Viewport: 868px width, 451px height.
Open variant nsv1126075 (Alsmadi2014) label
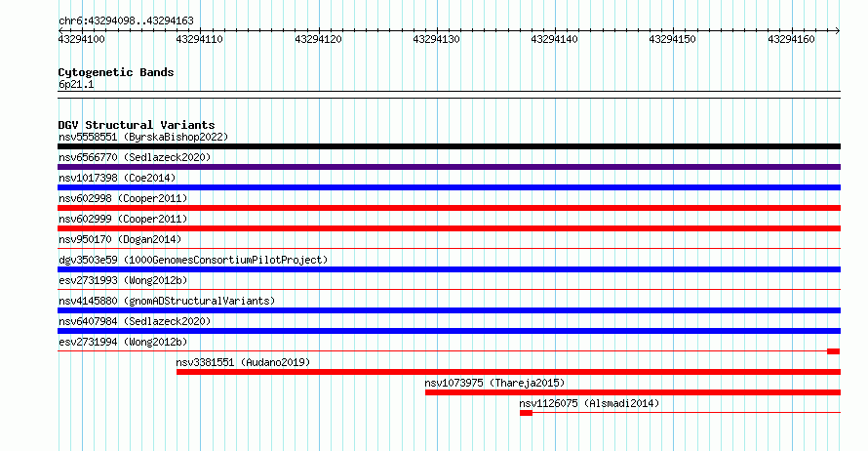[589, 403]
